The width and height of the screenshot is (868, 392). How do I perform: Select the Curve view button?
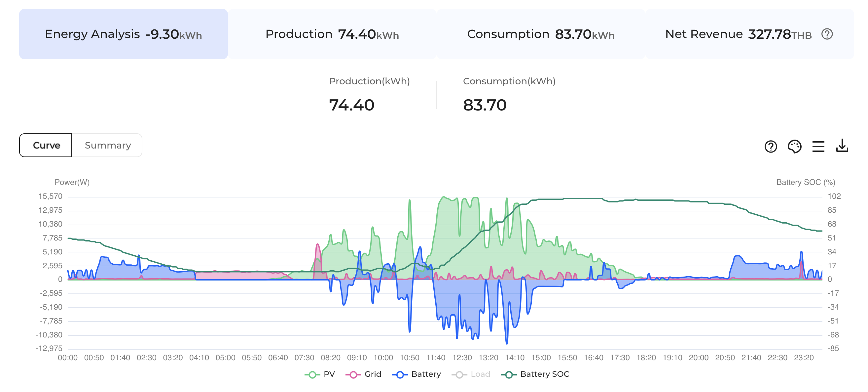click(x=46, y=146)
